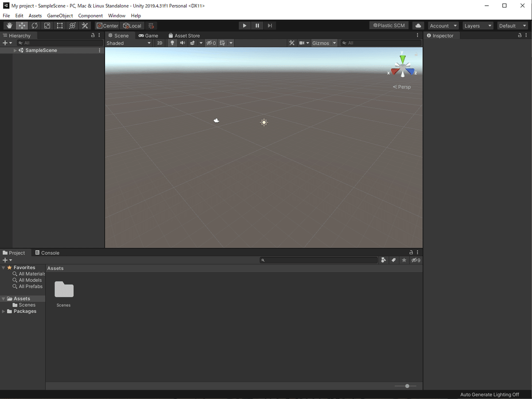532x399 pixels.
Task: Open grid axis dropdown arrow
Action: point(231,43)
